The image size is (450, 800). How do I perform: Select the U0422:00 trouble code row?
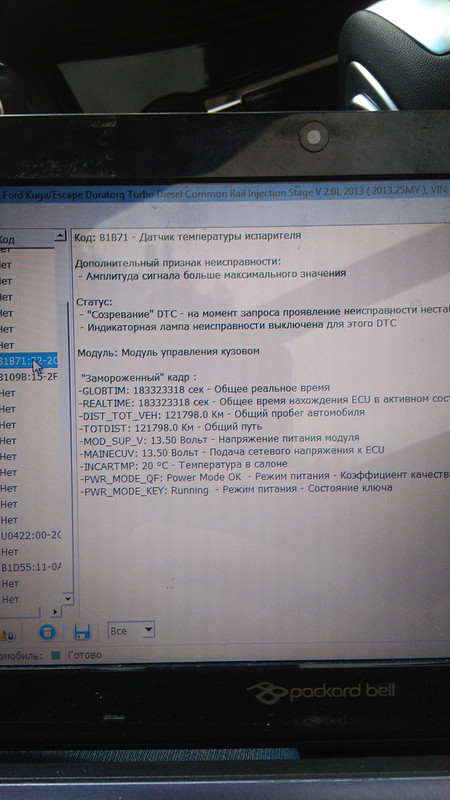point(31,535)
